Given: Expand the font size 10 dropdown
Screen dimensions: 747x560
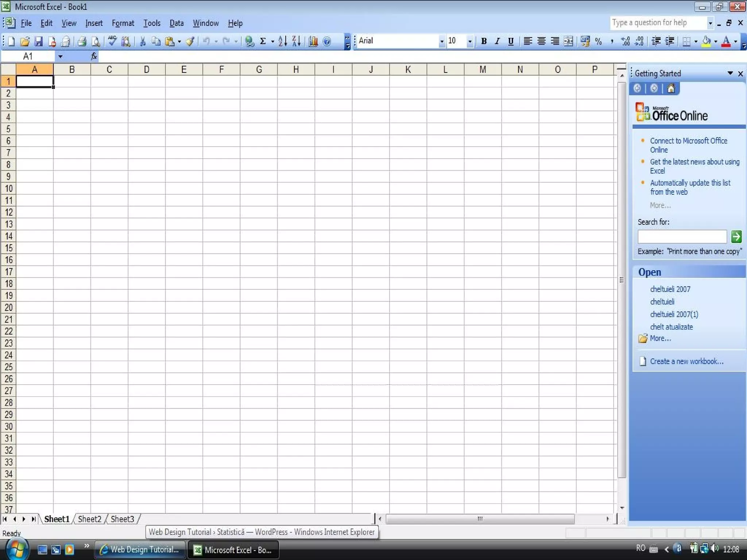Looking at the screenshot, I should pos(470,41).
